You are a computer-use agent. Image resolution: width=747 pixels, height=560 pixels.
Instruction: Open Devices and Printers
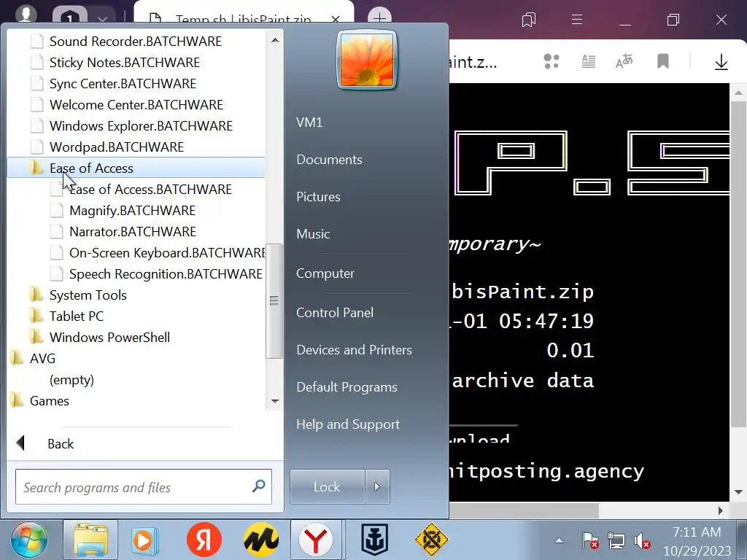click(x=354, y=349)
